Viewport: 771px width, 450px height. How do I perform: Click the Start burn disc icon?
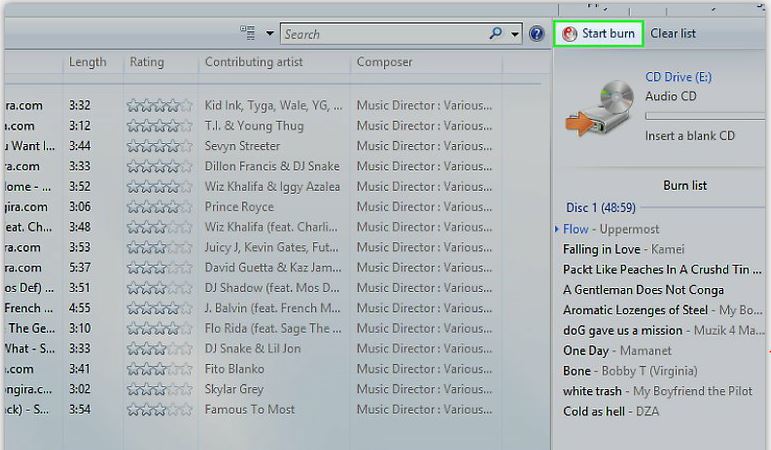(569, 34)
